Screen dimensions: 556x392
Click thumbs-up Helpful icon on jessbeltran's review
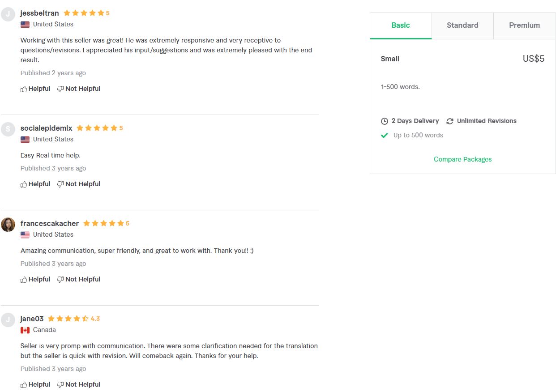coord(24,89)
